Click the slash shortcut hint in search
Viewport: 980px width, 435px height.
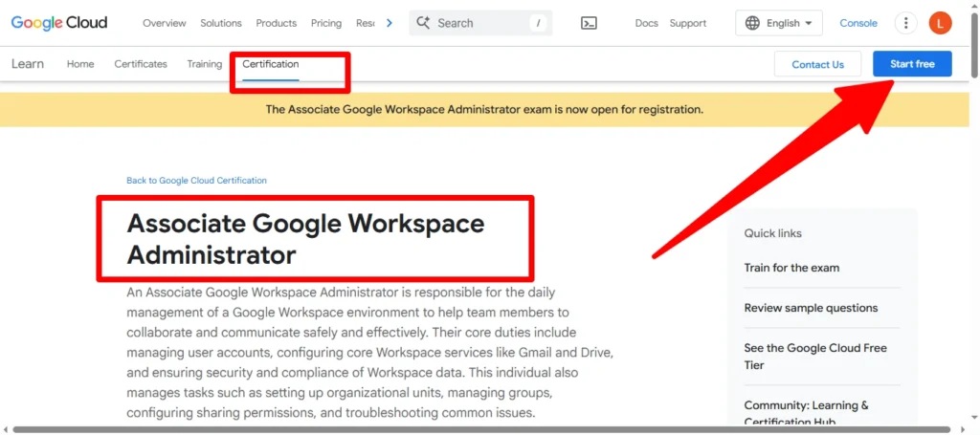538,23
